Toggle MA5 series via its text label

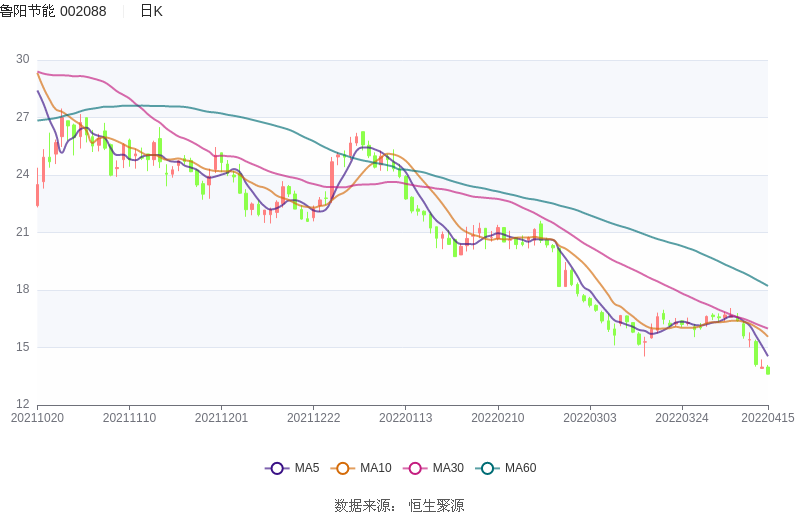[306, 468]
